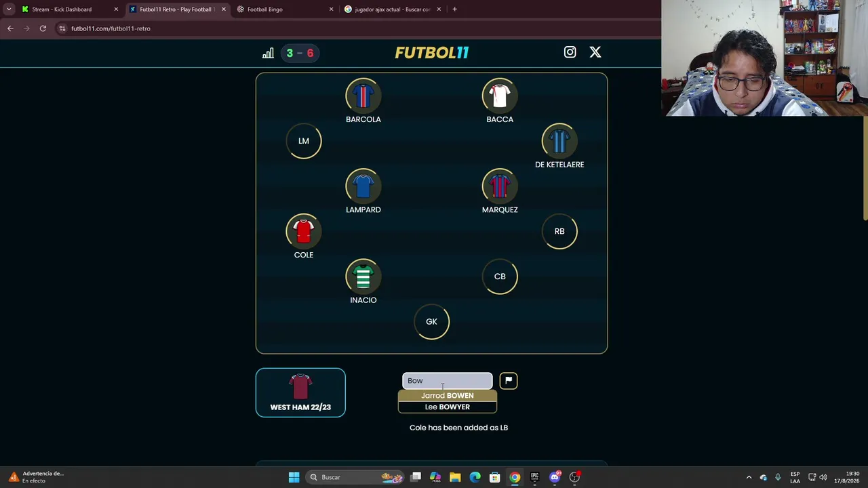Viewport: 868px width, 488px height.
Task: Open Microsoft Store from taskbar
Action: [495, 477]
